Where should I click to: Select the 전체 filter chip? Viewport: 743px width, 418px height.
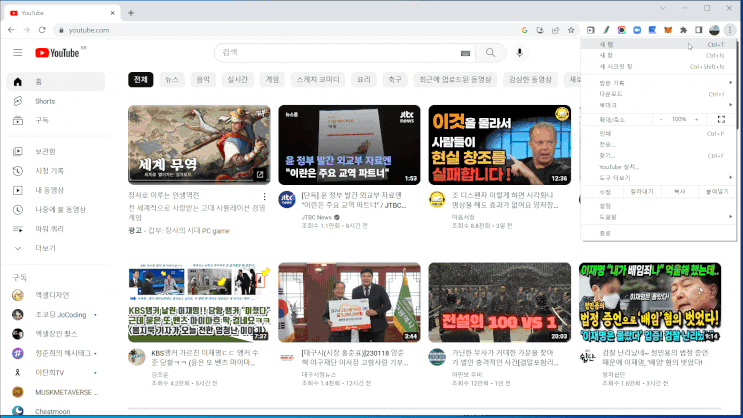coord(141,80)
